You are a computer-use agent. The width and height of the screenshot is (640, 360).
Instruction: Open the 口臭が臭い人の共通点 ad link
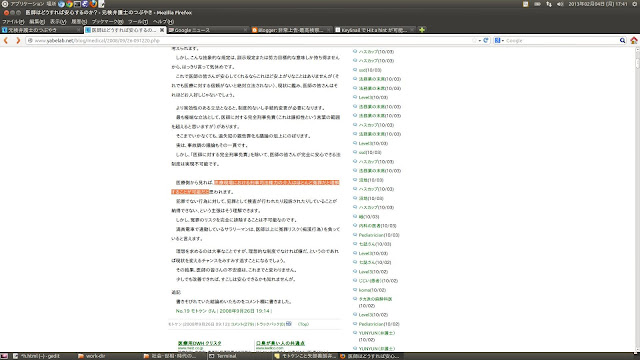[x=280, y=343]
